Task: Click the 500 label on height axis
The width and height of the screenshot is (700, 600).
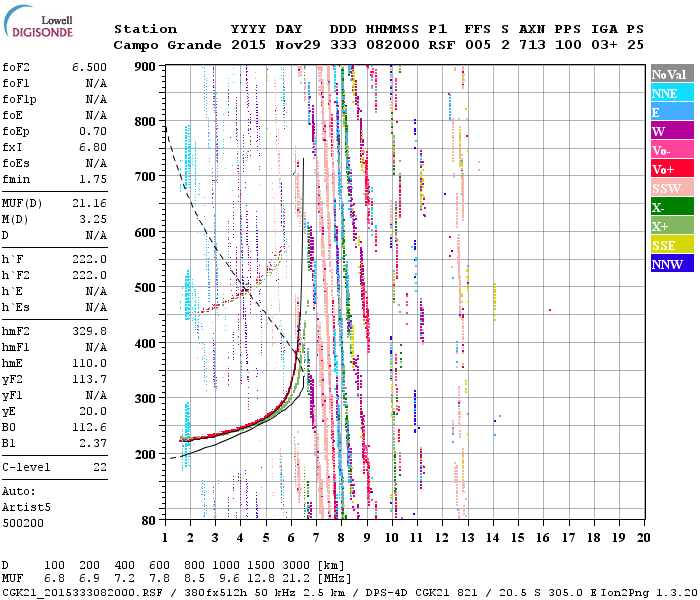Action: pos(145,288)
